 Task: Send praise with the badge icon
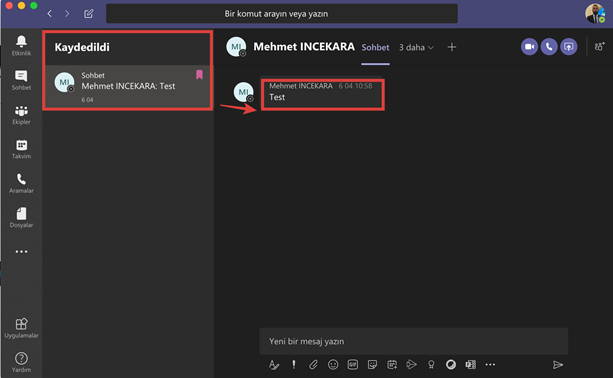(431, 365)
